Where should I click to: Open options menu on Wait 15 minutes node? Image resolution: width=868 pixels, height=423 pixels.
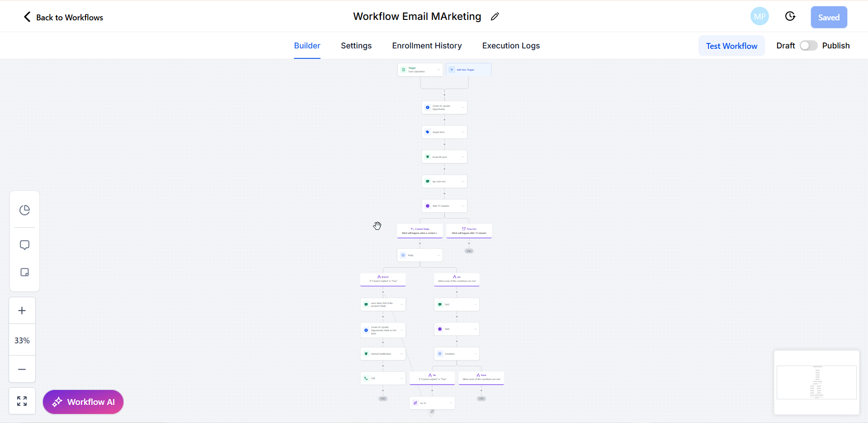(x=463, y=206)
